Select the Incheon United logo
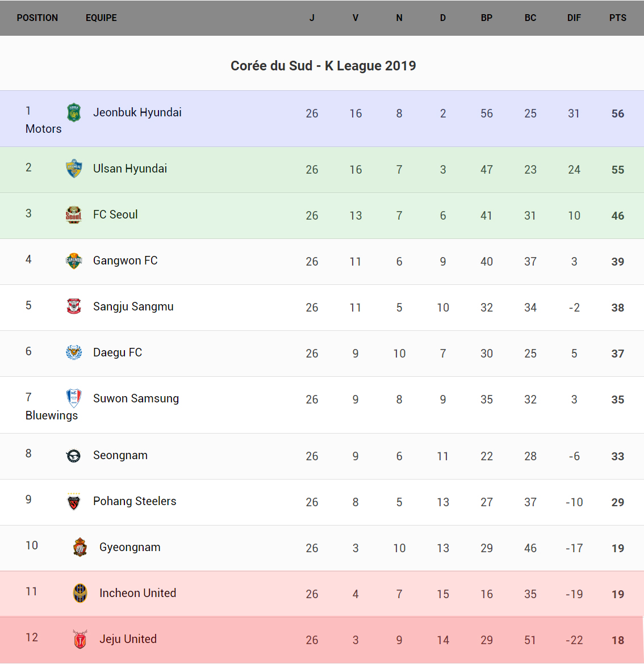This screenshot has width=644, height=664. (80, 593)
